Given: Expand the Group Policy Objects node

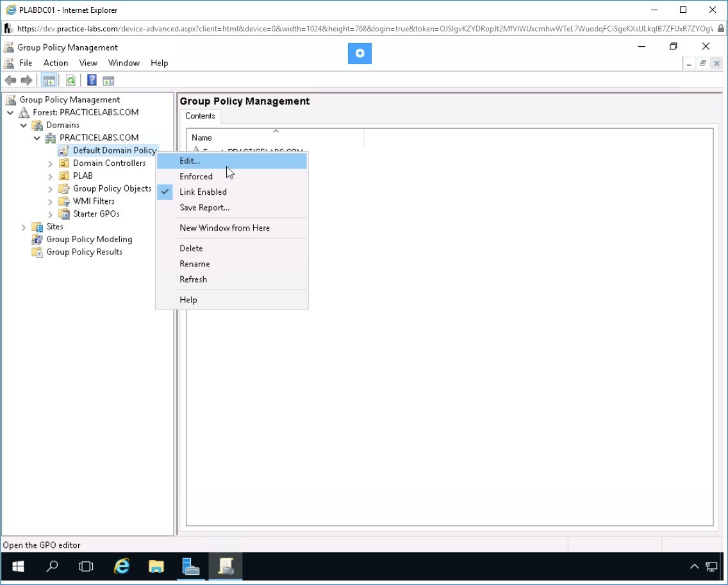Looking at the screenshot, I should click(x=50, y=189).
